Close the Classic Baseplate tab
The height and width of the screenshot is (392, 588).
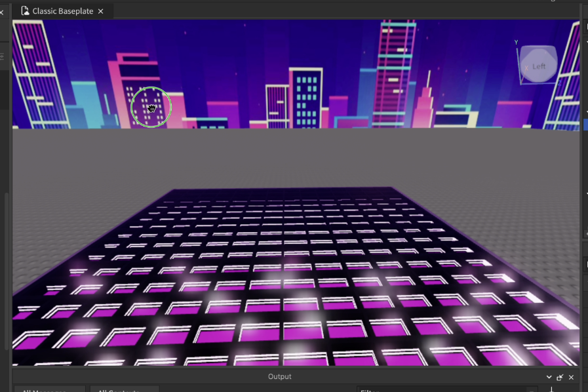[100, 12]
